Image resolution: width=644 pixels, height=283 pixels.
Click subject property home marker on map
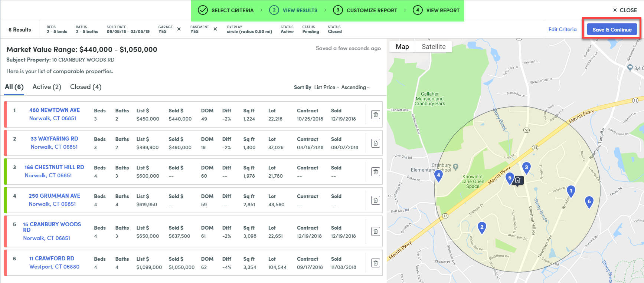518,180
